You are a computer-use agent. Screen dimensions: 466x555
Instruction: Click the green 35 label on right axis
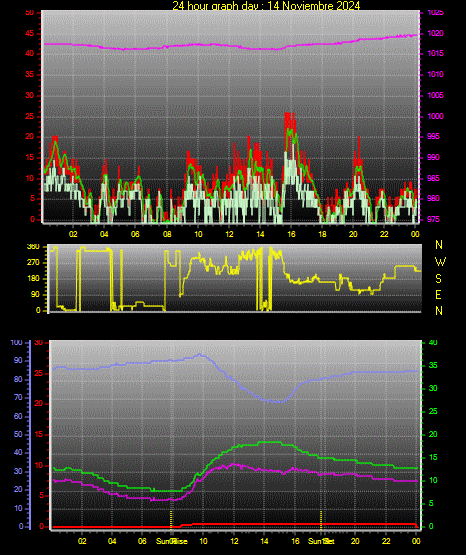tap(433, 365)
